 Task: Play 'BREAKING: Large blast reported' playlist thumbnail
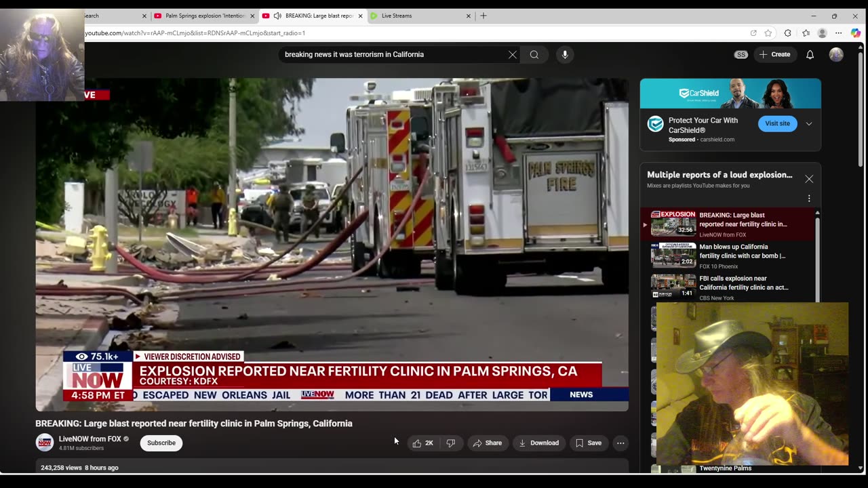[673, 223]
